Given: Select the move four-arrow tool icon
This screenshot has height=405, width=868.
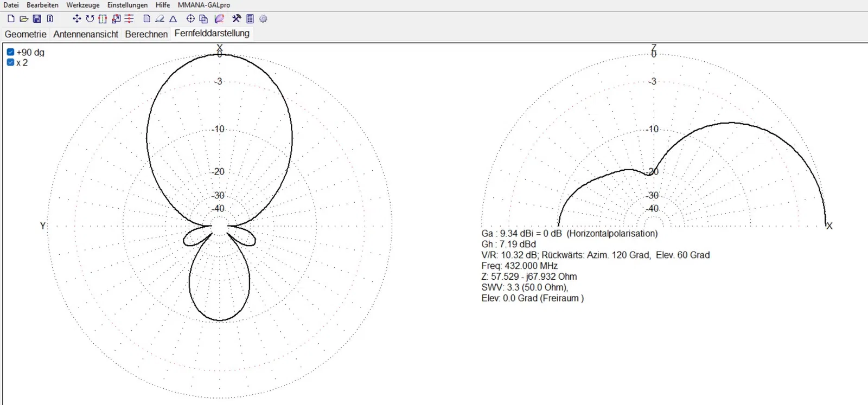Looking at the screenshot, I should tap(76, 18).
